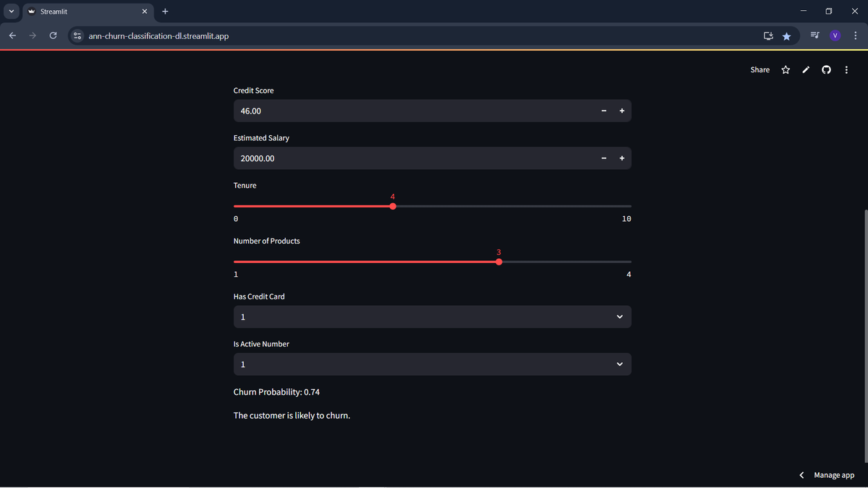Image resolution: width=868 pixels, height=488 pixels.
Task: Restore down the browser window
Action: pyautogui.click(x=829, y=12)
